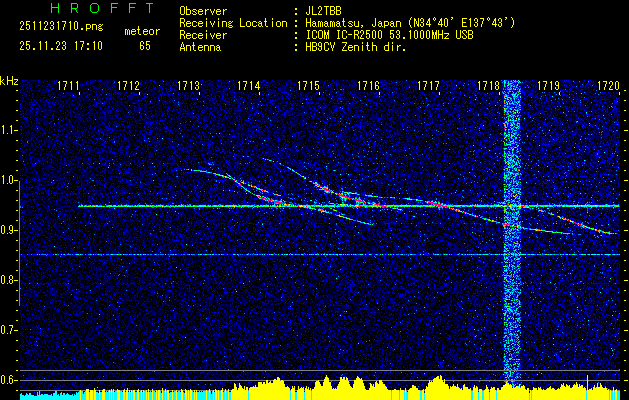Select the 0.9 frequency axis label

[9, 230]
